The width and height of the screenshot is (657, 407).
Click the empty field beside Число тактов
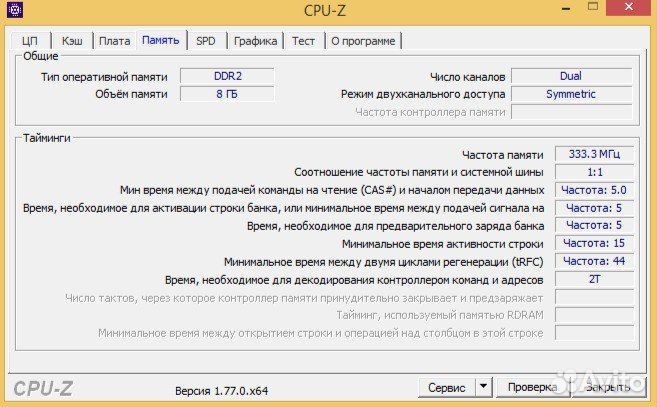[x=594, y=297]
